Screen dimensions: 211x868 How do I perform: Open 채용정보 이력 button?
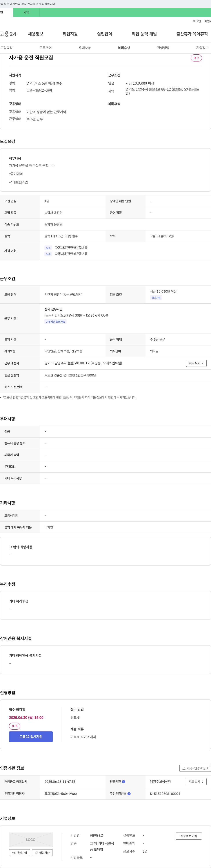coord(189,836)
